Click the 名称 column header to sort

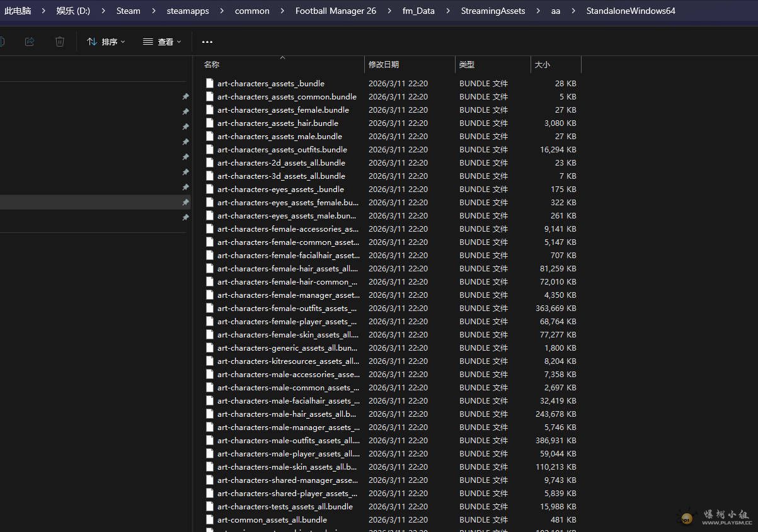point(212,64)
